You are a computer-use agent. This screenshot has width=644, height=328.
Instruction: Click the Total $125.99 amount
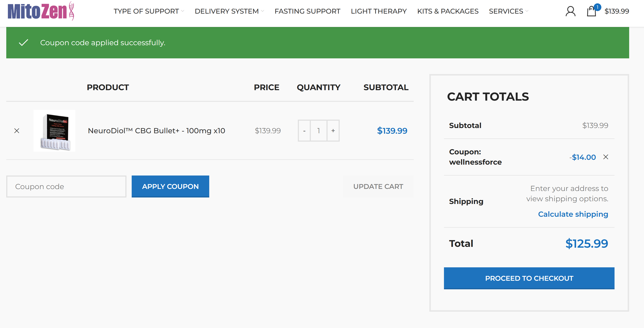587,243
